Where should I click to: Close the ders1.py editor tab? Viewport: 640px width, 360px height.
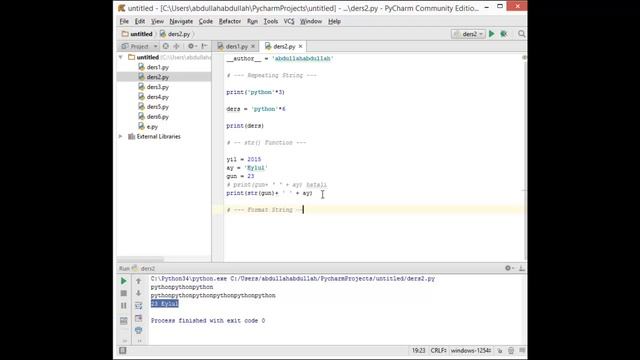(253, 47)
